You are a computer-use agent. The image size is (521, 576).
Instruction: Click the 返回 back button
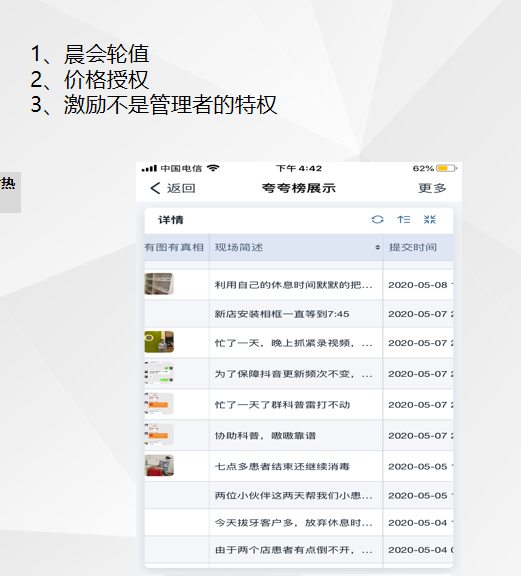pos(173,188)
